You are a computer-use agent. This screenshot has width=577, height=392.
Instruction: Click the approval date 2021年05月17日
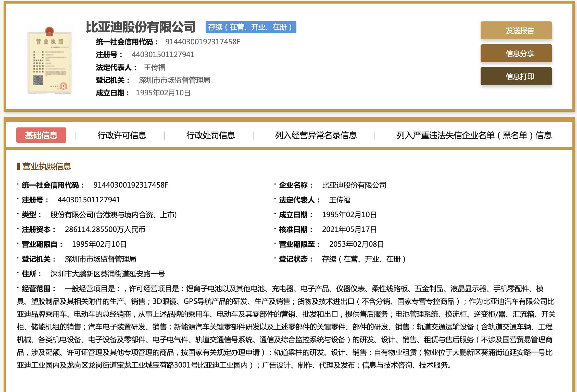coord(349,229)
